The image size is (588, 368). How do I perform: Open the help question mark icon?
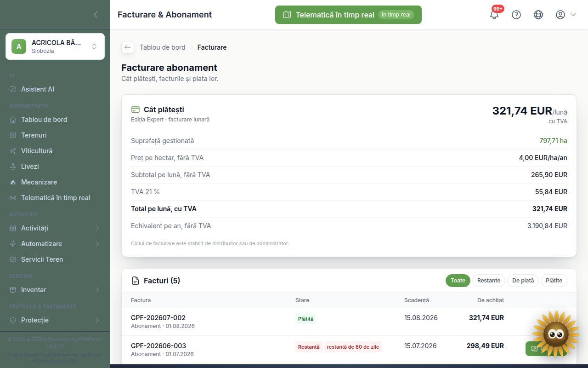coord(516,15)
